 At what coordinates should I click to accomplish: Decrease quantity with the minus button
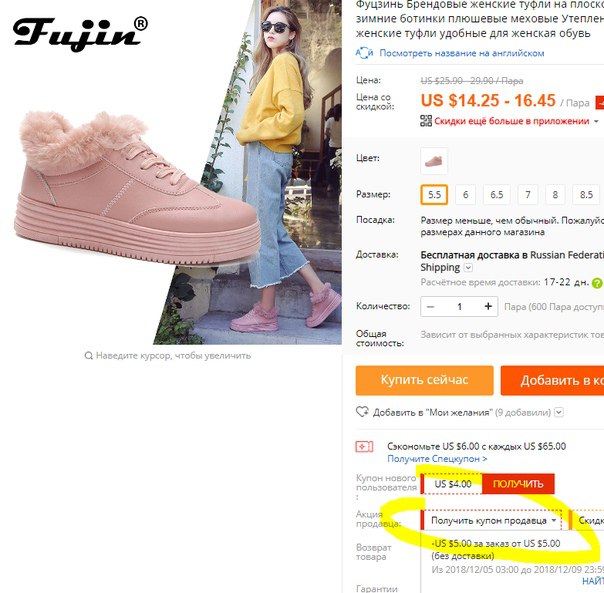pos(431,307)
